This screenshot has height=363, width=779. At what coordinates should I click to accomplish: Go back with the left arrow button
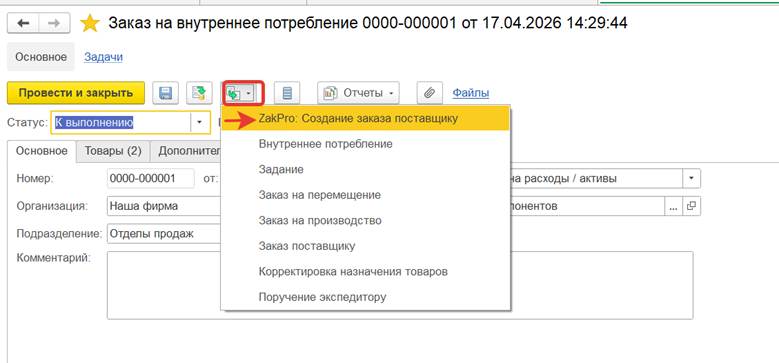pyautogui.click(x=23, y=23)
